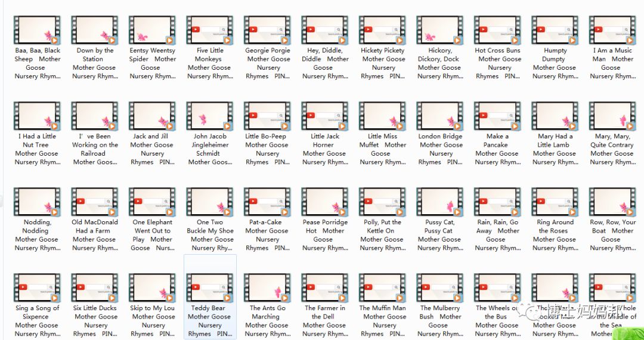Click the 'Humpty Dumpty' file name text
Viewport: 644px width, 340px height.
(555, 55)
